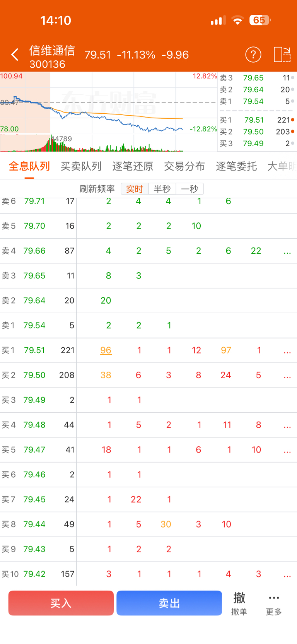Select 半秒 refresh frequency
297x644 pixels.
tap(162, 189)
